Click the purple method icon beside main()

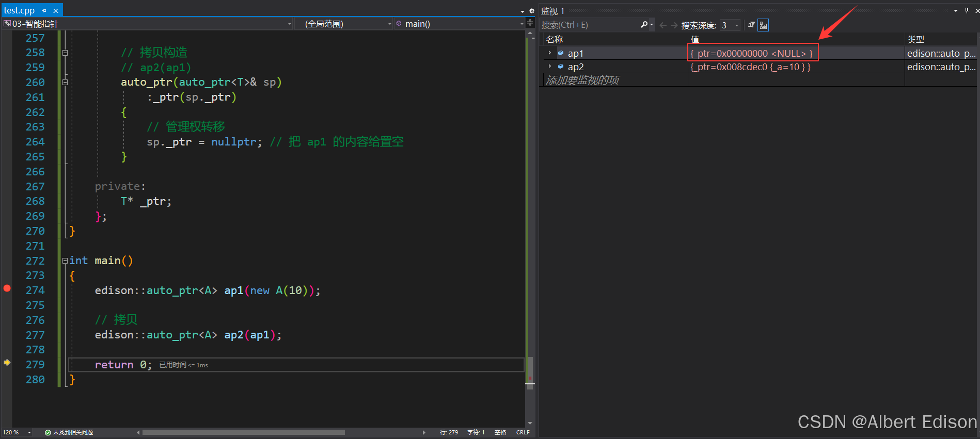click(x=399, y=24)
